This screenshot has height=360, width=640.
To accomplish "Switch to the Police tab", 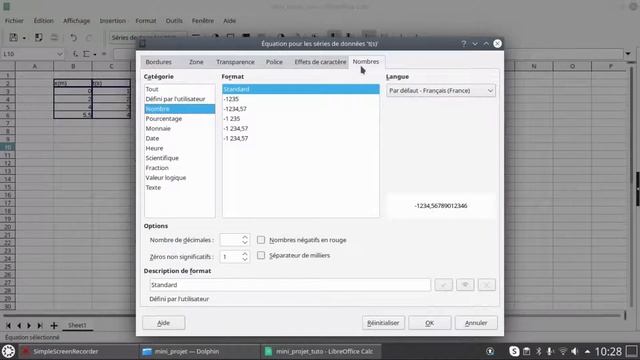I will pos(274,62).
